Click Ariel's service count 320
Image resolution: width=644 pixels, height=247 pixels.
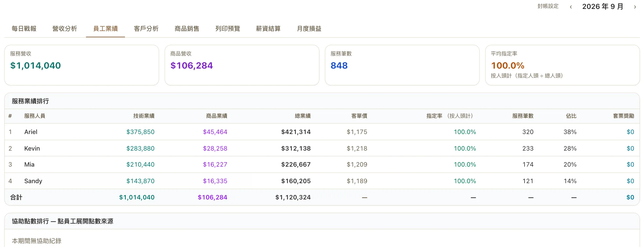(x=528, y=132)
